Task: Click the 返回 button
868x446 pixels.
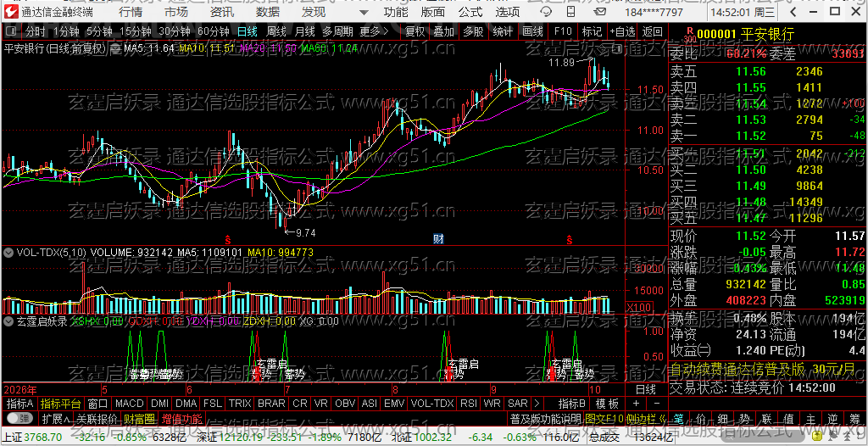Action: pos(652,31)
